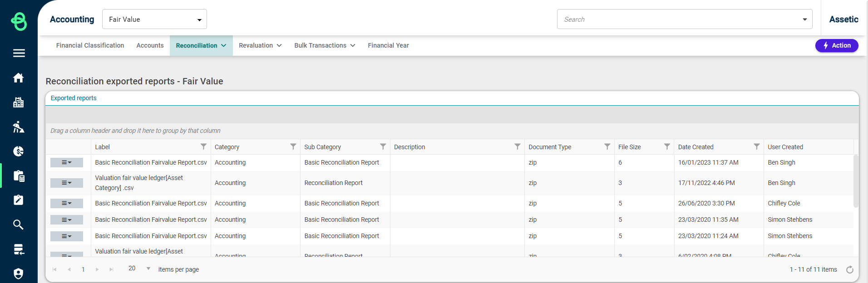Open the hamburger navigation menu
The image size is (868, 283).
(x=19, y=53)
